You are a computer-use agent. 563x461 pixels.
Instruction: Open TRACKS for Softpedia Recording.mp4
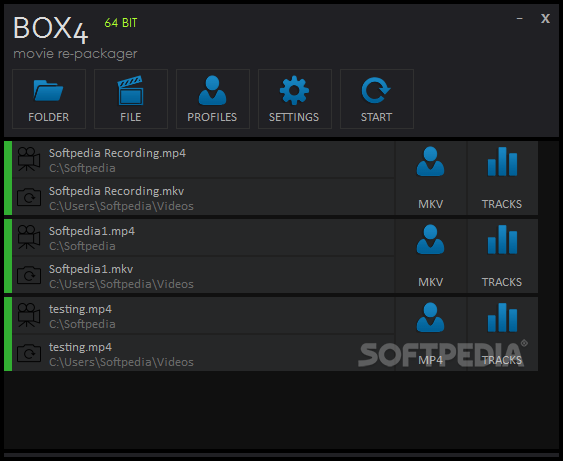(x=502, y=178)
